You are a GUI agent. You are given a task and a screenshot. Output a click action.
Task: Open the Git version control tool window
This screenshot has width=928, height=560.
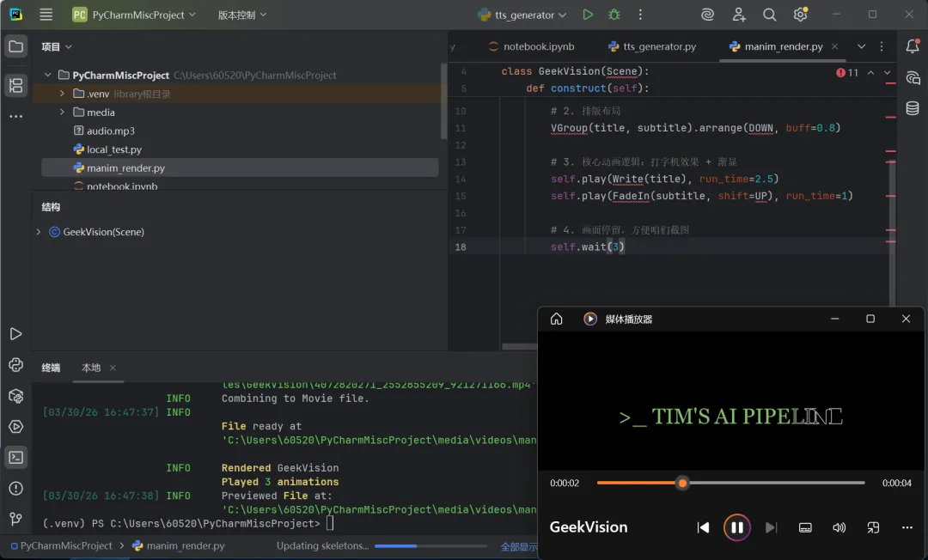16,519
